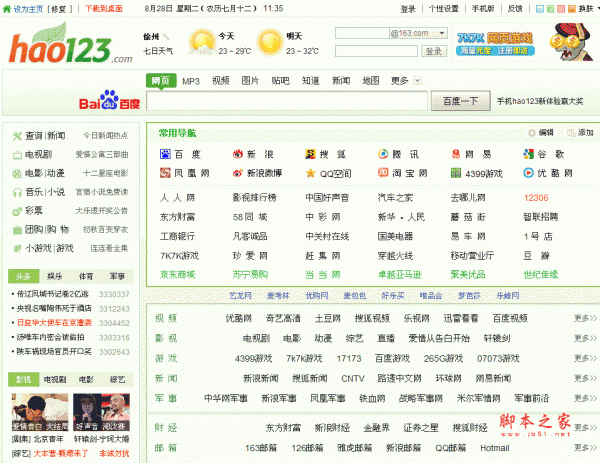Open the Sina 新浪 icon link
Screen dimensions: 600x463
(238, 154)
